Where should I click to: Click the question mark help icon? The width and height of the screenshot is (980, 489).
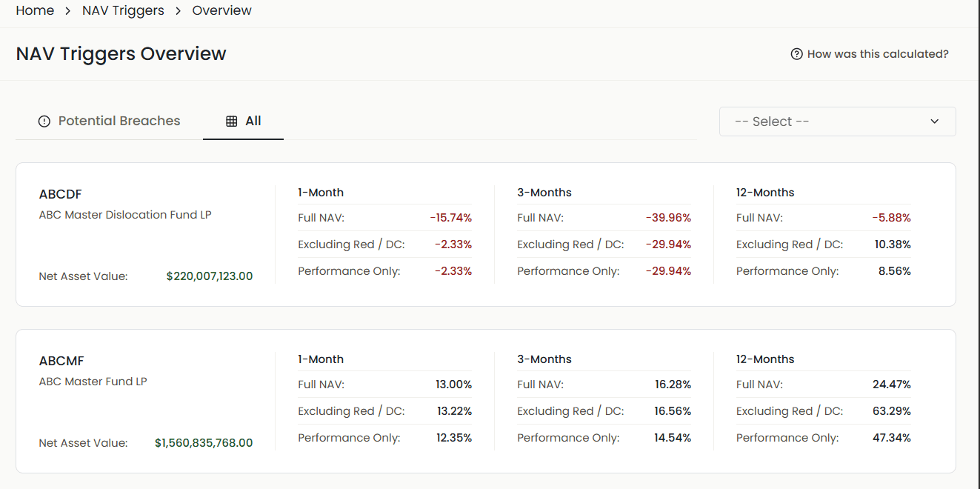(x=797, y=54)
